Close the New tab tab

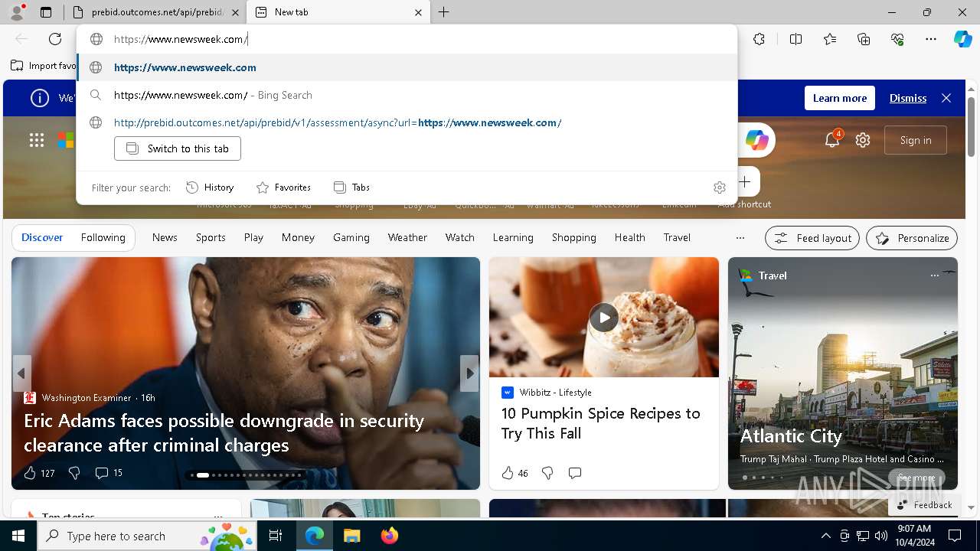pyautogui.click(x=418, y=12)
